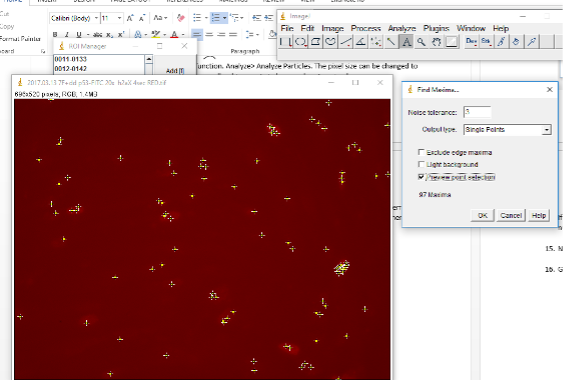Select the Paintbrush tool in ImageJ toolbar
This screenshot has height=380, width=564.
(501, 42)
